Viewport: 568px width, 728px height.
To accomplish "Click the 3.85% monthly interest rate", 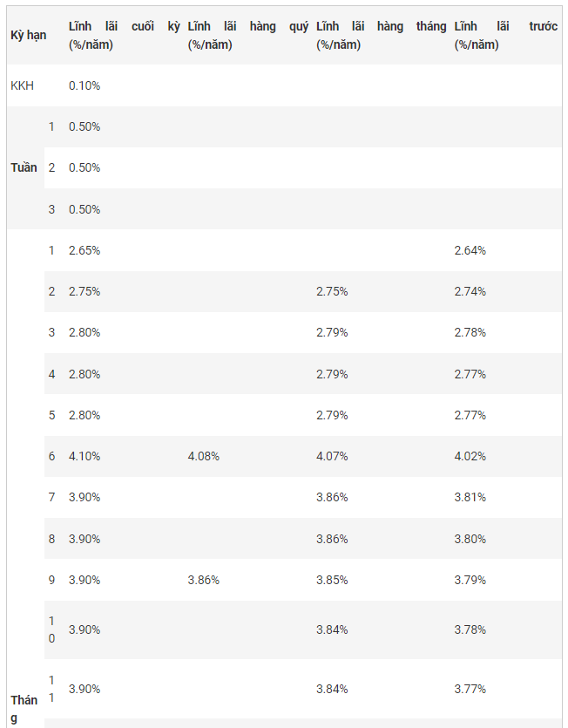I will (x=332, y=580).
